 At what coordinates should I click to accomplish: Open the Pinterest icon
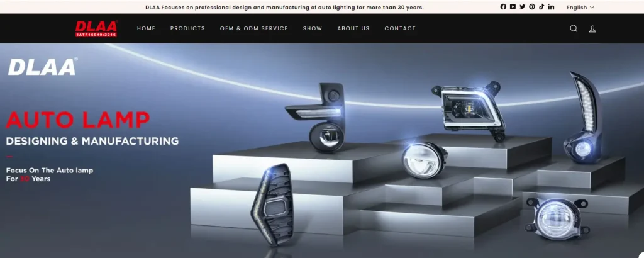[x=532, y=6]
